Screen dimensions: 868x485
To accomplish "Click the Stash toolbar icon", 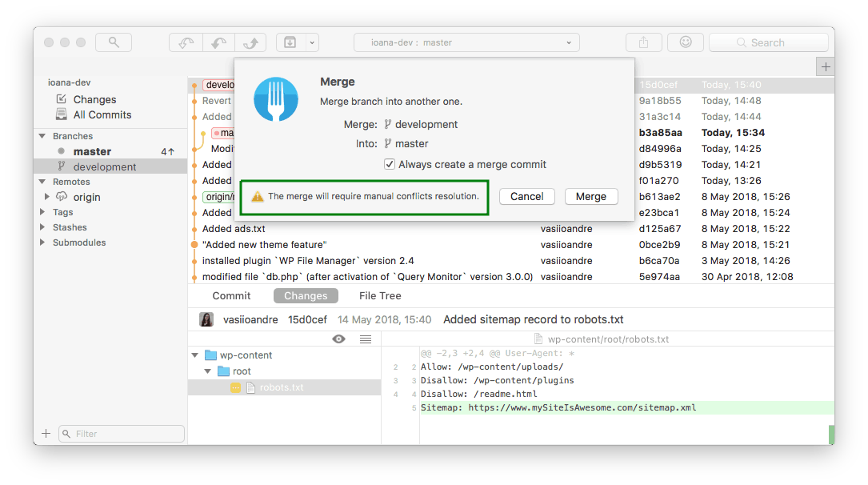I will tap(290, 42).
